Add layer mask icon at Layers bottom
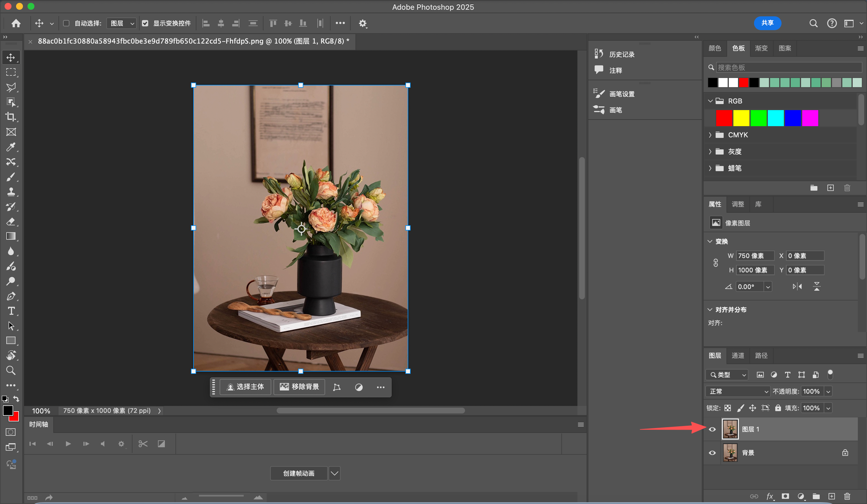 (x=785, y=496)
